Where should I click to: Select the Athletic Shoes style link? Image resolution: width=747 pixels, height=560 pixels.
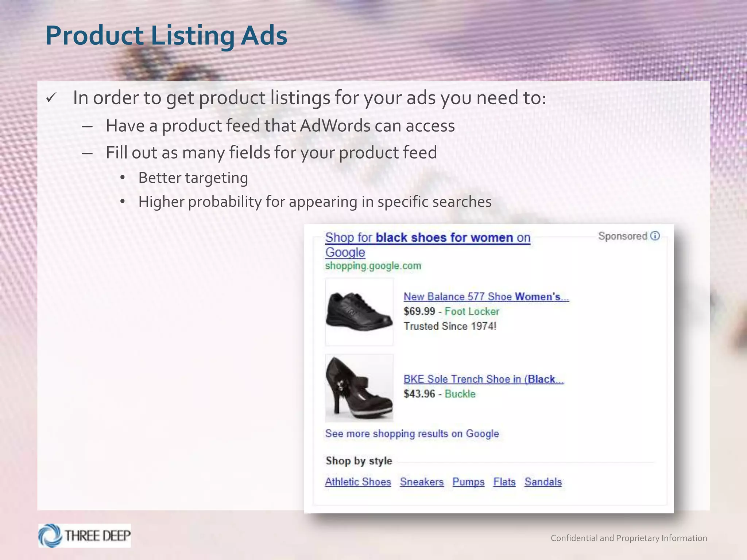(x=358, y=482)
